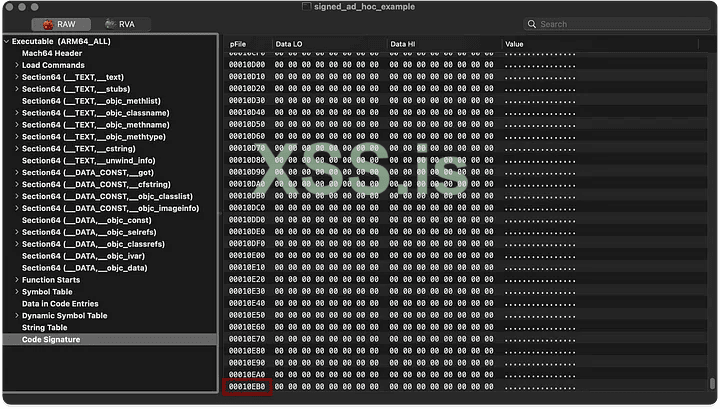Screen dimensions: 720x409
Task: Switch to the RAW view tab
Action: pyautogui.click(x=61, y=24)
